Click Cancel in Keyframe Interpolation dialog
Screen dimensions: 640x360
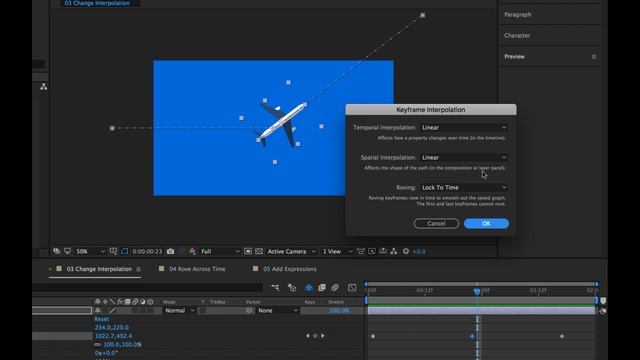pos(436,223)
